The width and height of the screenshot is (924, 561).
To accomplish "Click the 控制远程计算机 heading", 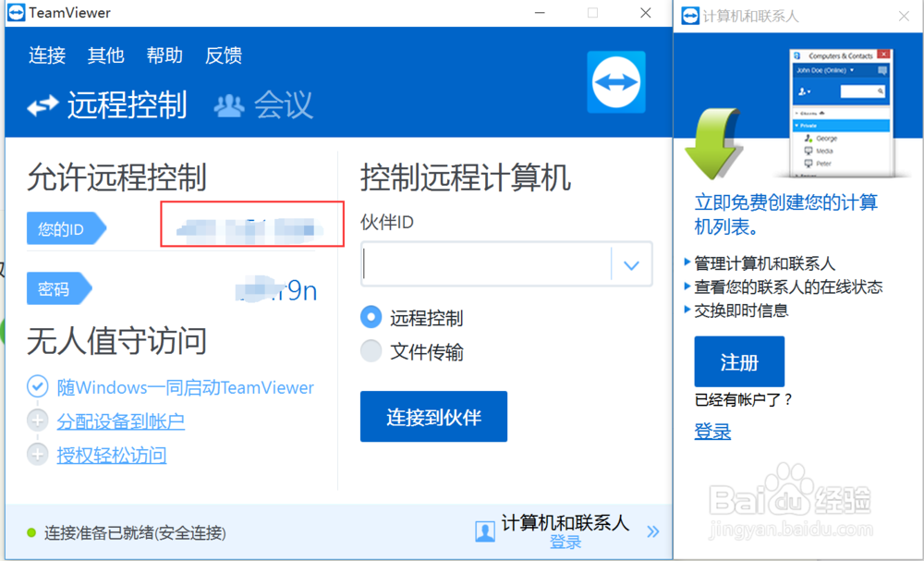I will (466, 177).
